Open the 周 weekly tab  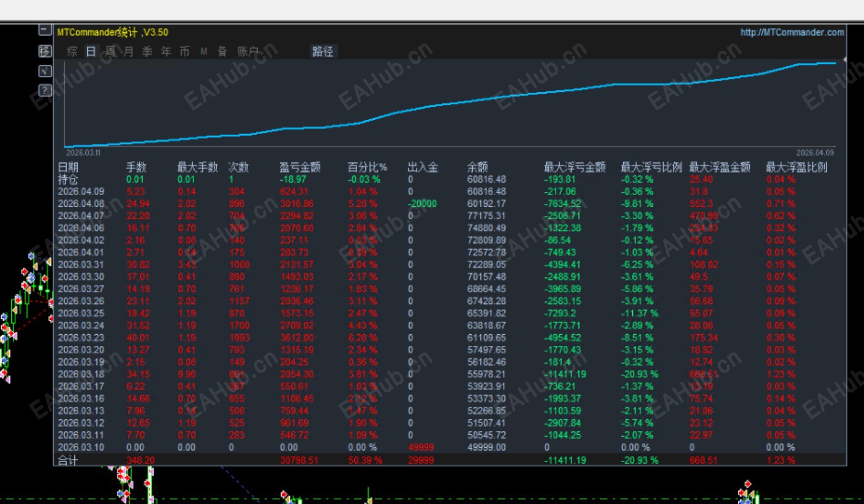(110, 52)
